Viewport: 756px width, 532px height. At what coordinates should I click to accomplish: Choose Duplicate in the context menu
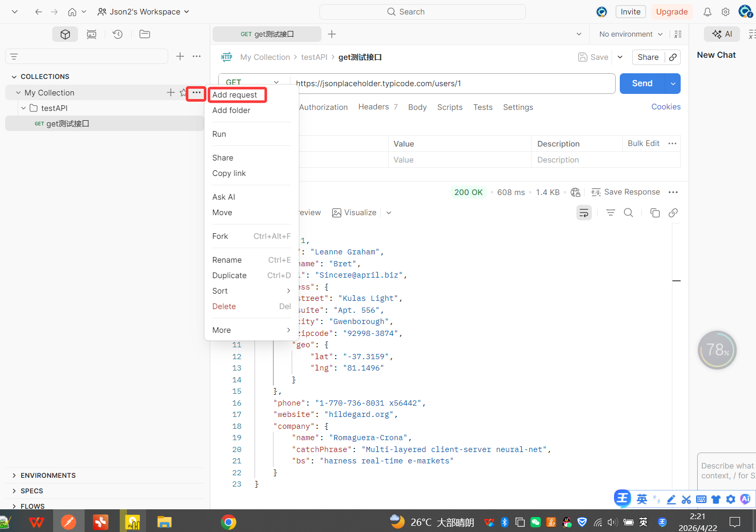coord(230,276)
